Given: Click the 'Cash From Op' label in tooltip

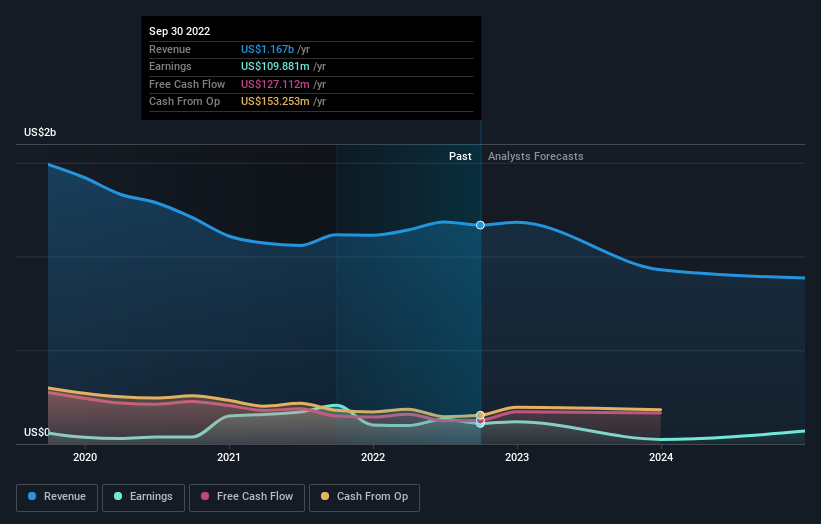Looking at the screenshot, I should (184, 102).
